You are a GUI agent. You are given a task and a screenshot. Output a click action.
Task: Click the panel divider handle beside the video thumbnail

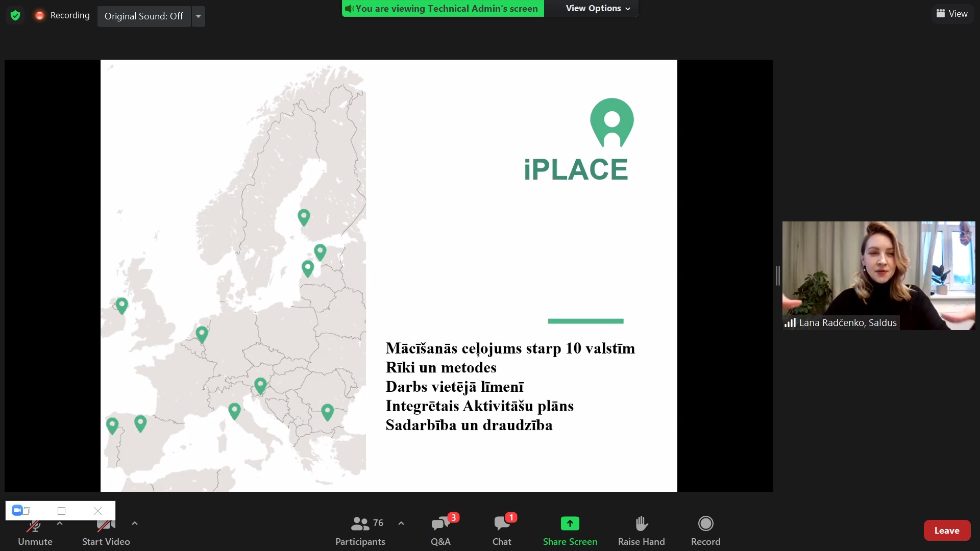click(778, 275)
